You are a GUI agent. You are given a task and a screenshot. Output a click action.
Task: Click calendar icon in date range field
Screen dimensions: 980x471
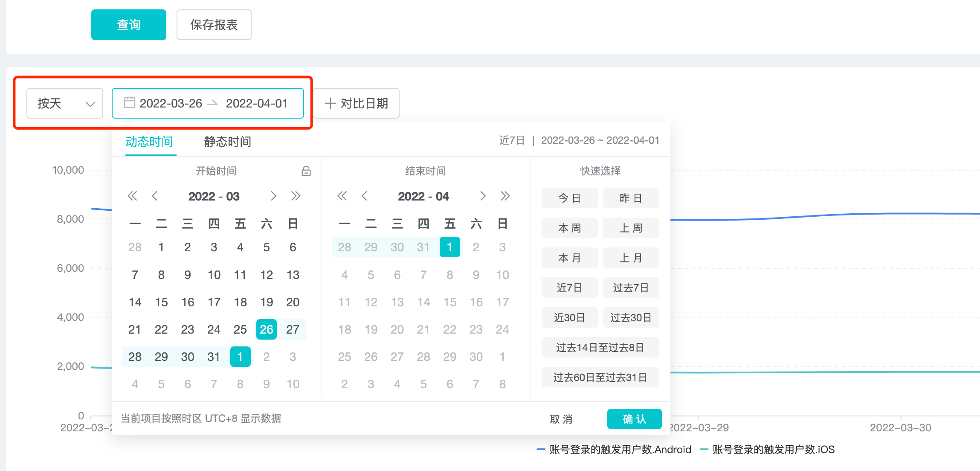(129, 103)
